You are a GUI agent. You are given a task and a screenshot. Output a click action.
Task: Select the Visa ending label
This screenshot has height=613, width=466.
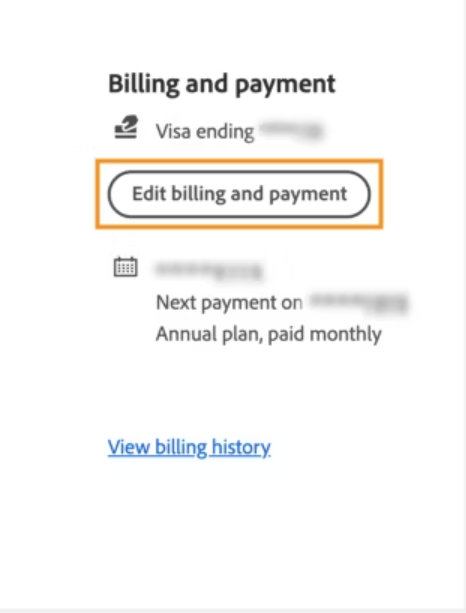205,131
